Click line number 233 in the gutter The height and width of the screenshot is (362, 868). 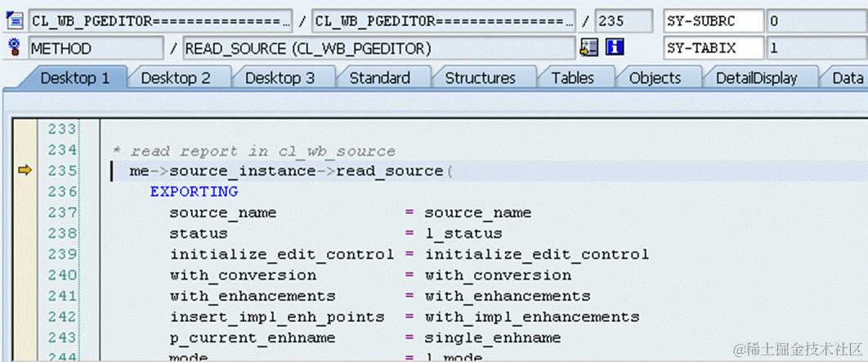pyautogui.click(x=61, y=129)
